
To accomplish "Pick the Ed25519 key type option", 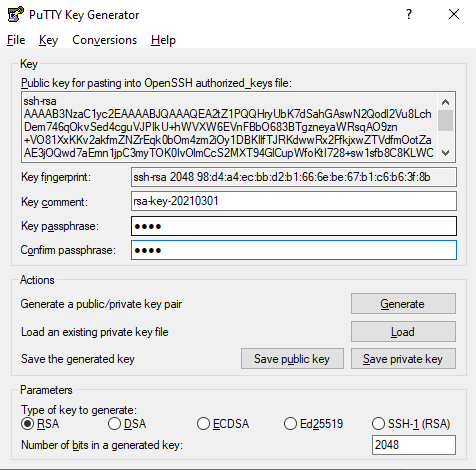I will (313, 424).
